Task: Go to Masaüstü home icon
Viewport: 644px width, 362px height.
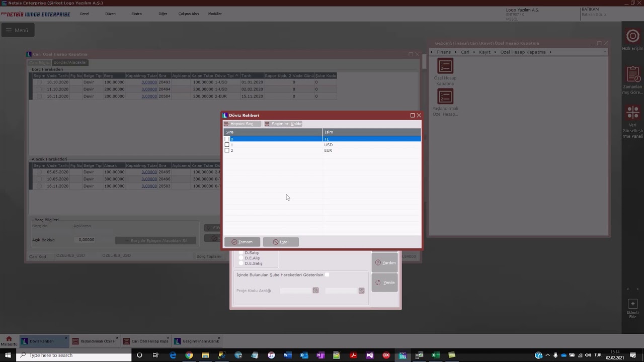Action: coord(9,341)
